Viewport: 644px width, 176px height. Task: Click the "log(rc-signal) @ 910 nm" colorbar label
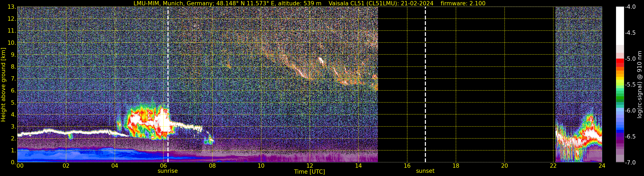point(640,85)
